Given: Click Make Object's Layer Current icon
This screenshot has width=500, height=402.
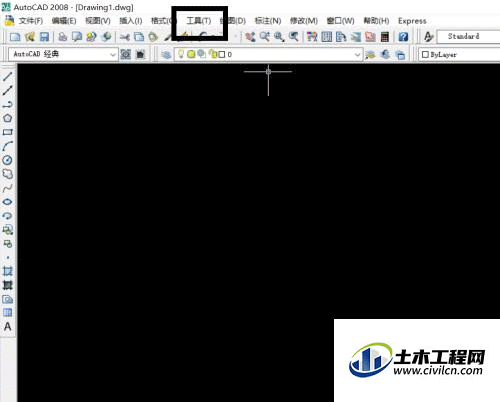Looking at the screenshot, I should click(x=370, y=54).
